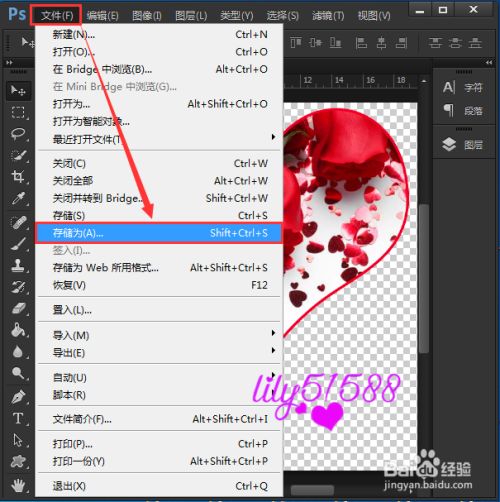Open the Character panel icon
This screenshot has height=502, width=500.
449,87
